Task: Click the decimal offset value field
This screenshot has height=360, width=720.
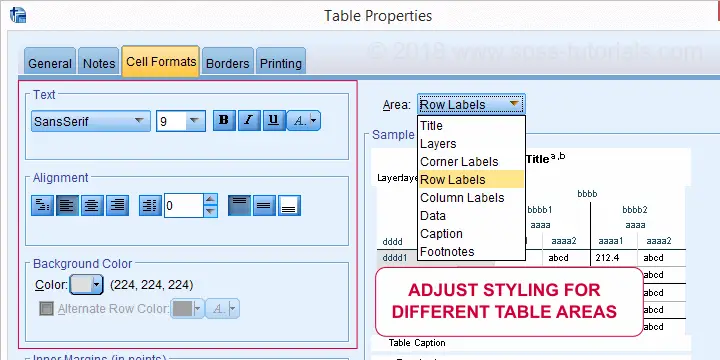Action: 184,205
